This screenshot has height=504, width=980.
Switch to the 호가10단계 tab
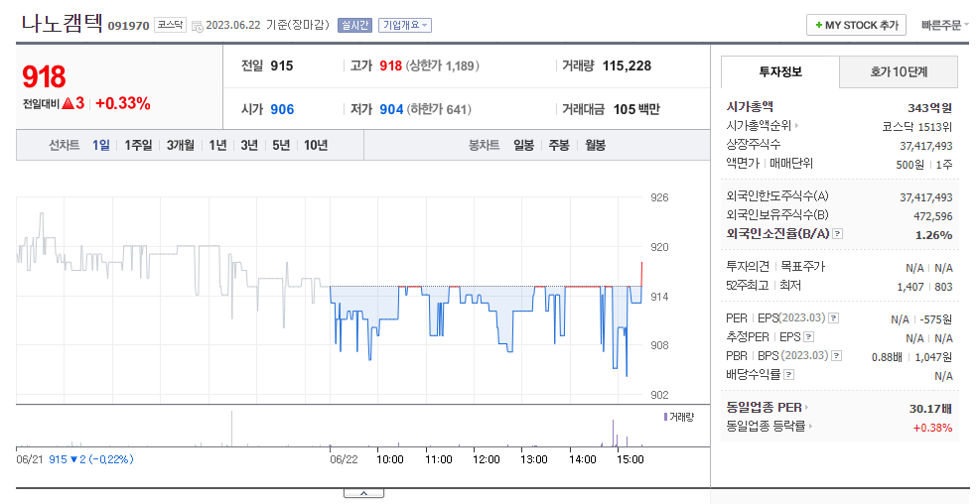pyautogui.click(x=899, y=71)
